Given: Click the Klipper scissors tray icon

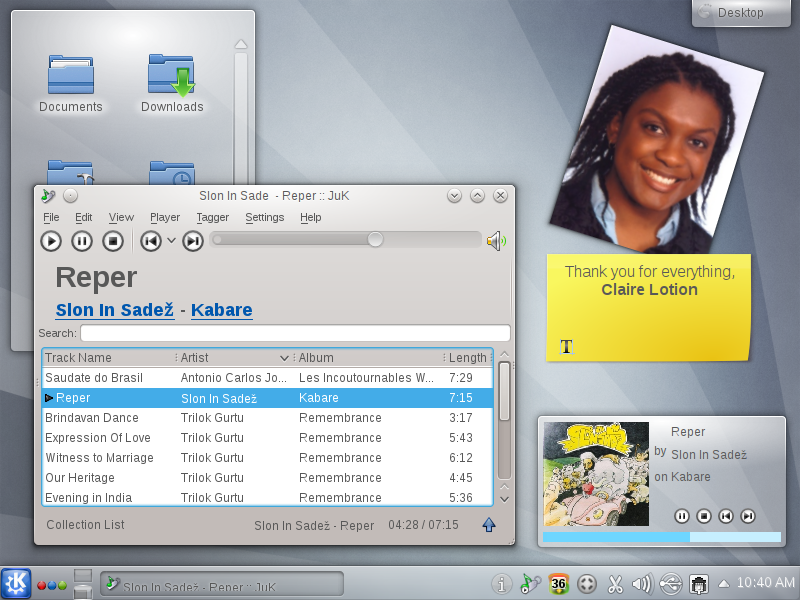Looking at the screenshot, I should (x=615, y=584).
